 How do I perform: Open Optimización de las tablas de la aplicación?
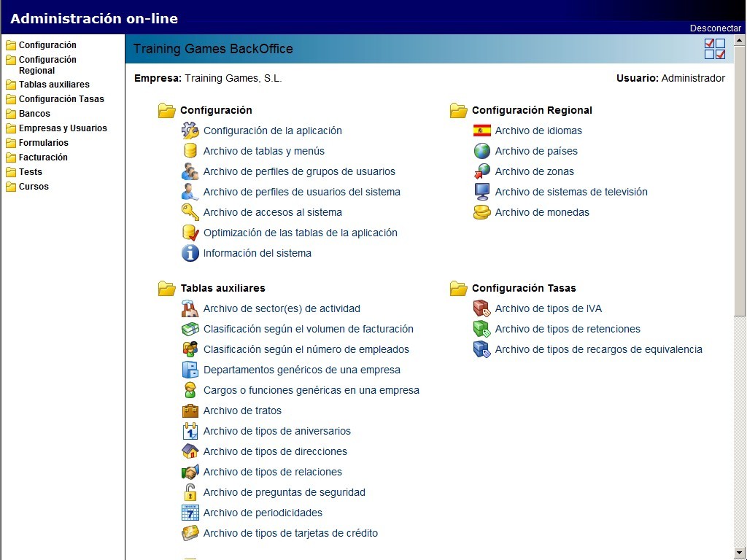pyautogui.click(x=300, y=233)
